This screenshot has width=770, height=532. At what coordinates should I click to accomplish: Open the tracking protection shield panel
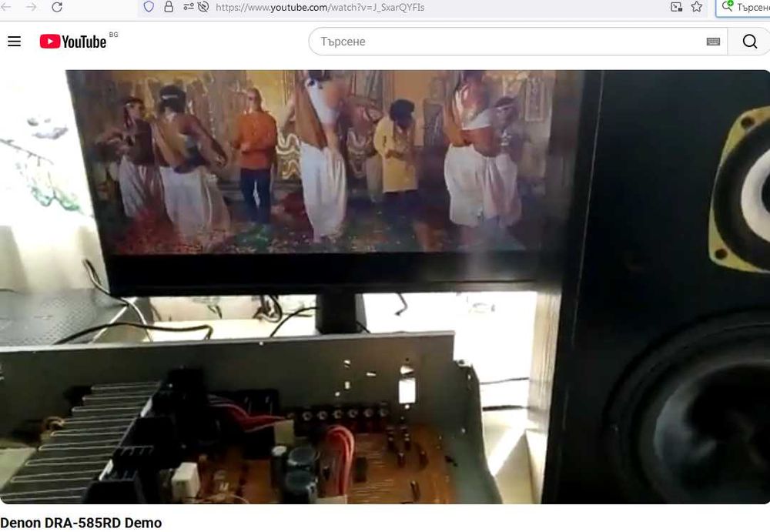(149, 7)
